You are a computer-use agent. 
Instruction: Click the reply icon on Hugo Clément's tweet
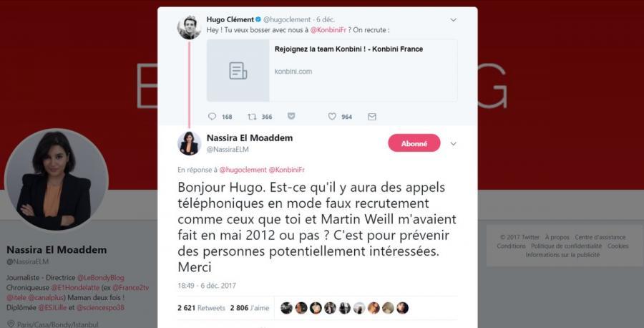pyautogui.click(x=212, y=117)
